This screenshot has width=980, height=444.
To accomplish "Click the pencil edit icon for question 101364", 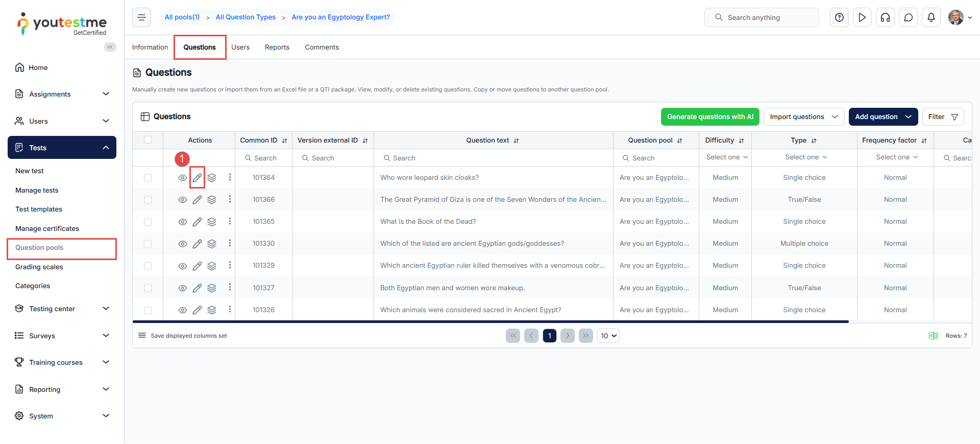I will click(197, 178).
